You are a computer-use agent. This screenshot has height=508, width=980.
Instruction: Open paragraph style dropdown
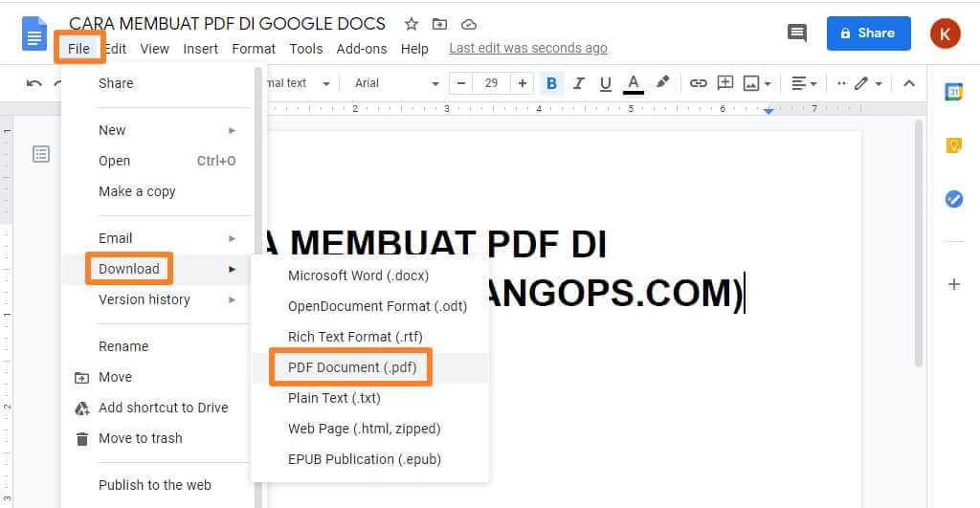(299, 83)
